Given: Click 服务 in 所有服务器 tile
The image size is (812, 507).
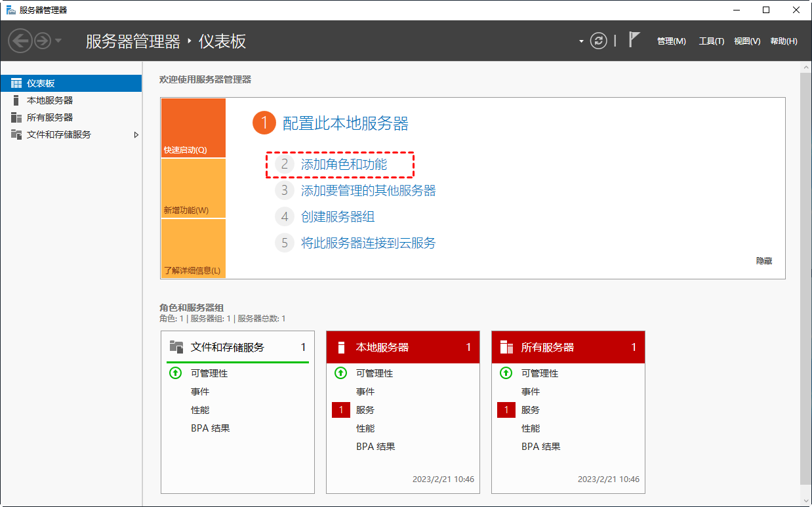Looking at the screenshot, I should pos(531,410).
